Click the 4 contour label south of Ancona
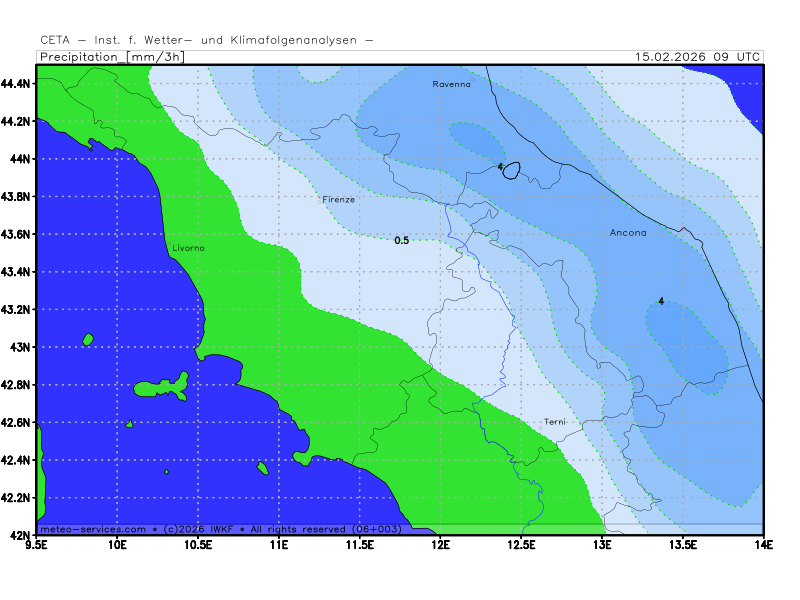 pyautogui.click(x=660, y=301)
